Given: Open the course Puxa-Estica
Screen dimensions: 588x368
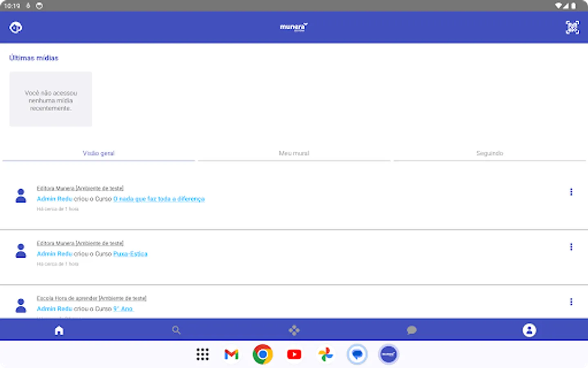Looking at the screenshot, I should click(x=130, y=254).
